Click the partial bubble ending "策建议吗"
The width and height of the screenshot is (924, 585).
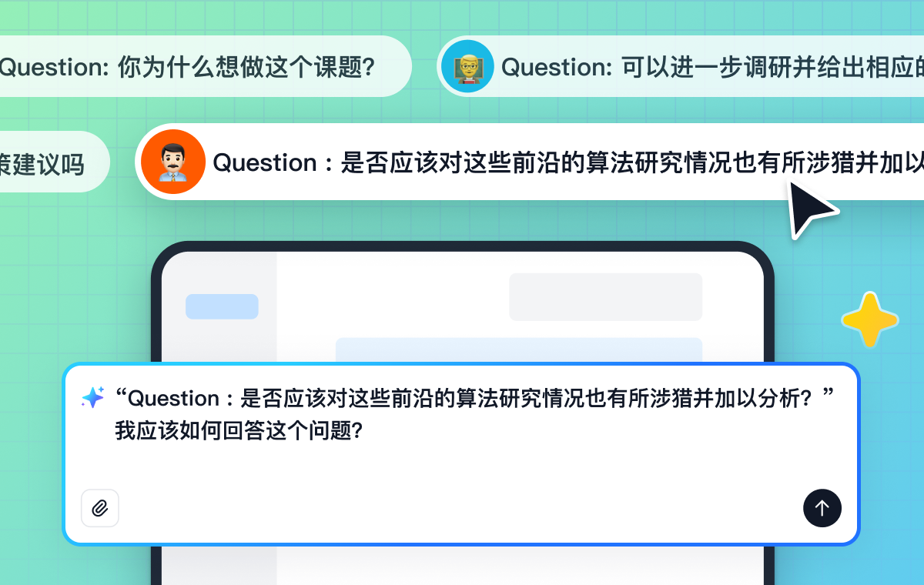click(x=46, y=162)
